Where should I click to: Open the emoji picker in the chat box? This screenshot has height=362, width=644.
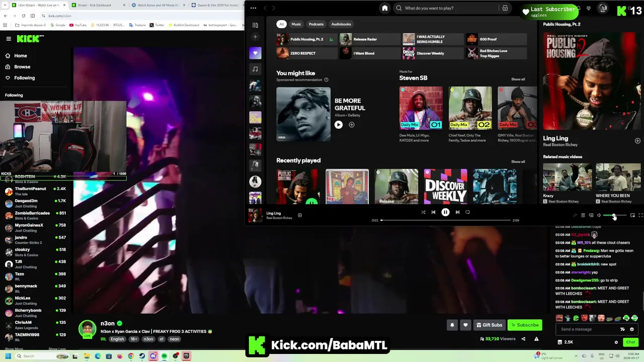[x=632, y=329]
